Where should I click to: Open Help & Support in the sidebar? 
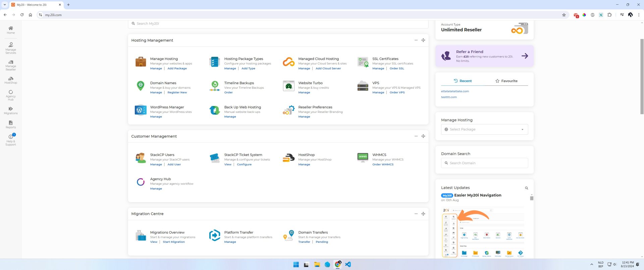click(11, 140)
